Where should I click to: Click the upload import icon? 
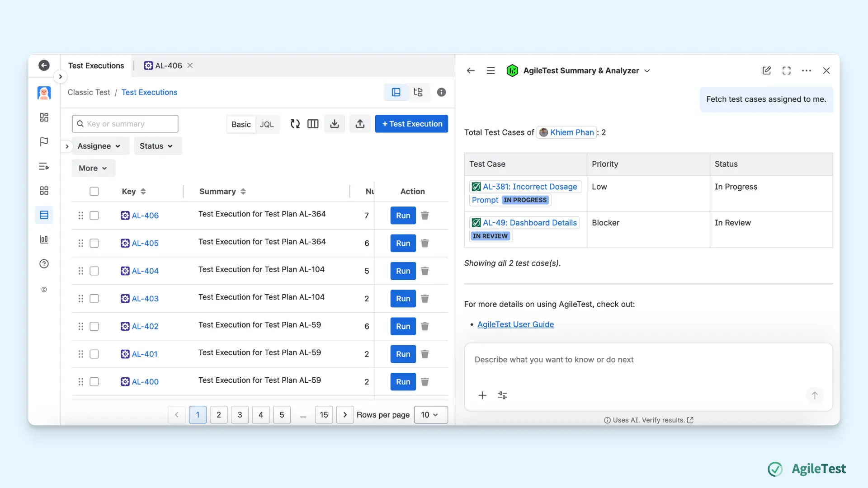click(360, 124)
